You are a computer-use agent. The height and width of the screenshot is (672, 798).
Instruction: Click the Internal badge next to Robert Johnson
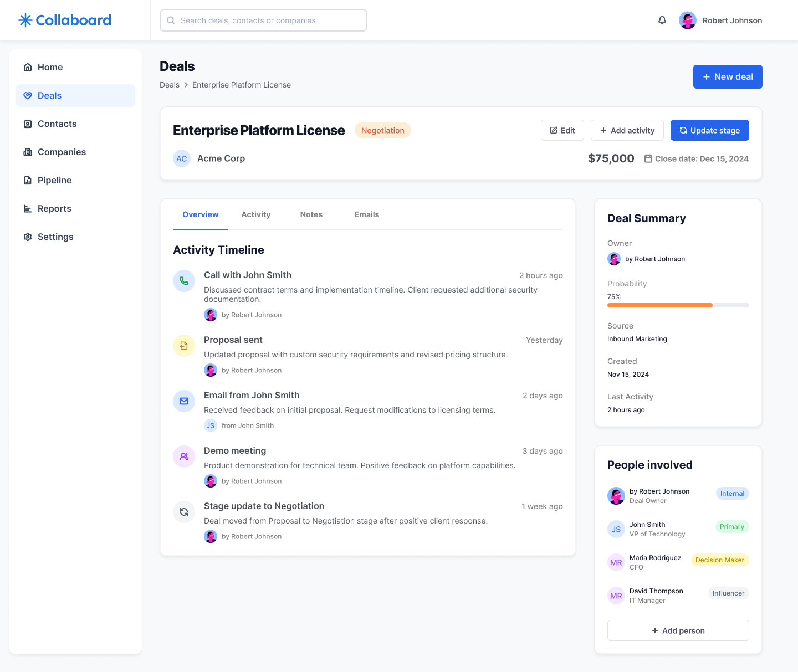tap(732, 493)
